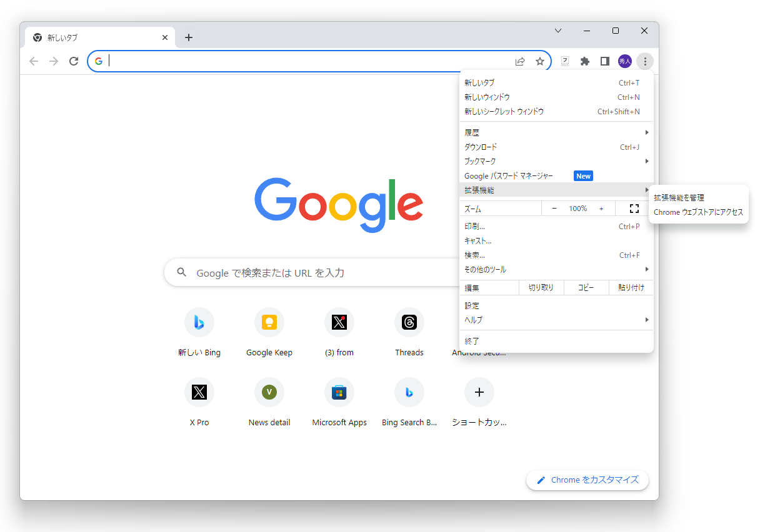Bookmark this page with the star icon
775x532 pixels.
pyautogui.click(x=540, y=61)
